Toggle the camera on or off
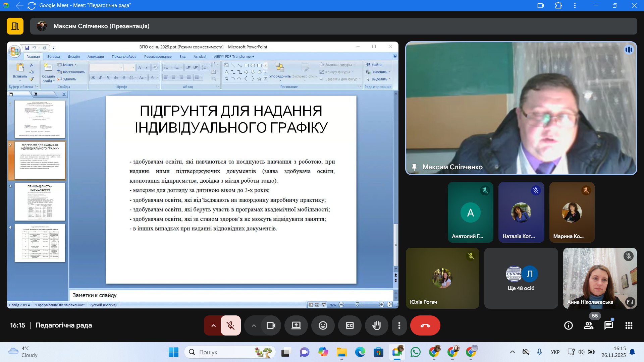644x362 pixels. click(271, 325)
